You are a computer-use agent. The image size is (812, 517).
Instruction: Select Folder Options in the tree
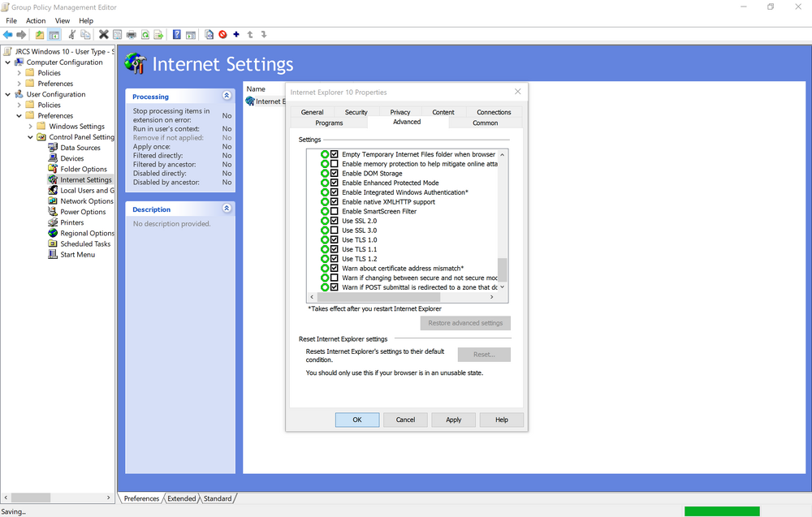[x=84, y=170]
